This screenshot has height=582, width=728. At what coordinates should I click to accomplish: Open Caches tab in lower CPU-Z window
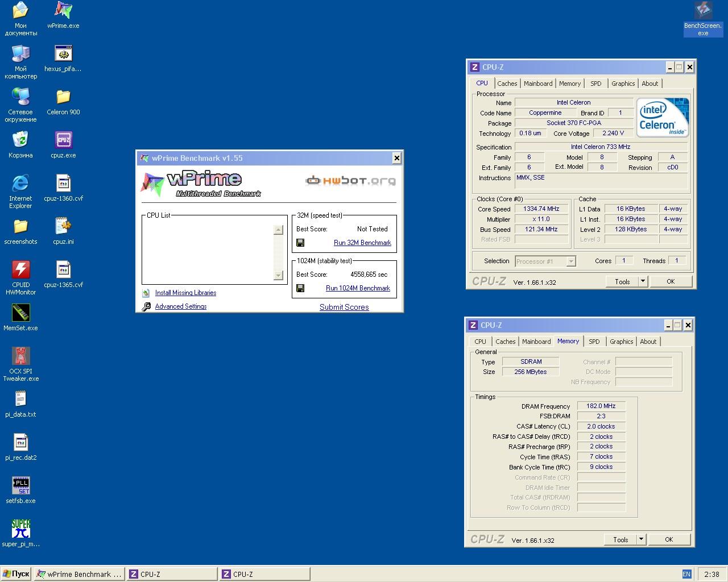[x=505, y=342]
